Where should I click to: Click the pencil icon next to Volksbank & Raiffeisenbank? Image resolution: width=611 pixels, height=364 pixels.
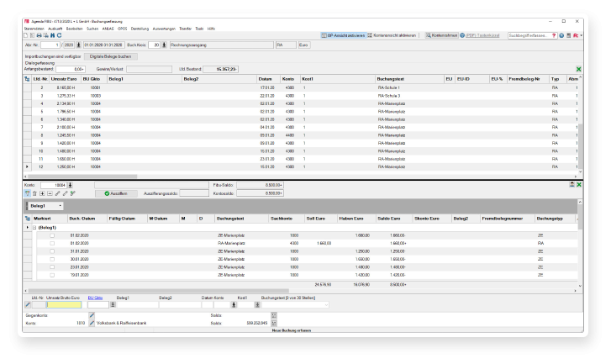coord(90,322)
